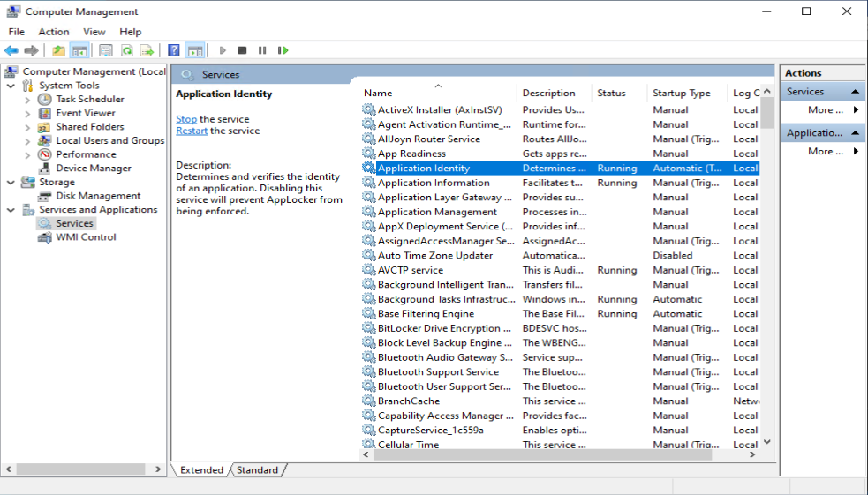The width and height of the screenshot is (868, 495).
Task: Collapse the System Tools tree node
Action: pyautogui.click(x=11, y=86)
